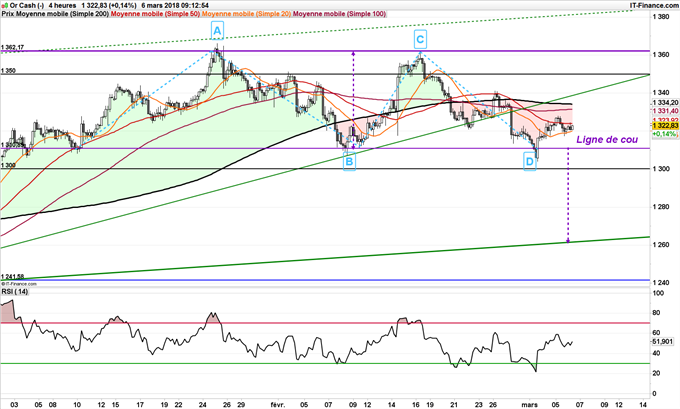Click the '4 heures' timeframe label
Image resolution: width=680 pixels, height=409 pixels.
pyautogui.click(x=62, y=6)
